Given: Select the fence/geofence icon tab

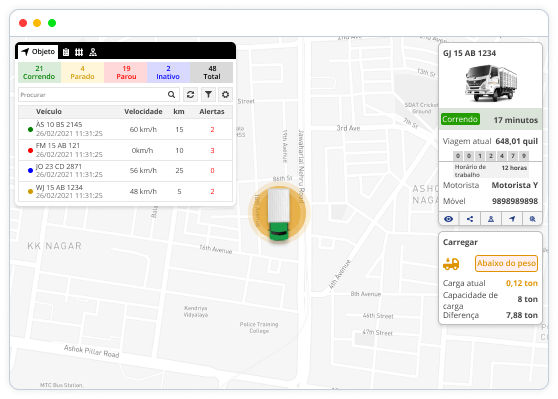Looking at the screenshot, I should 79,52.
